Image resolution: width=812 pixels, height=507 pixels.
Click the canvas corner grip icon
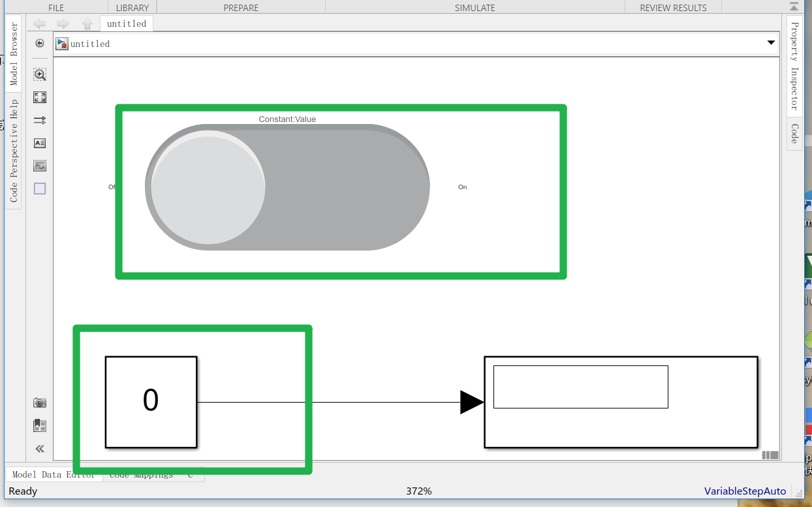click(x=770, y=455)
